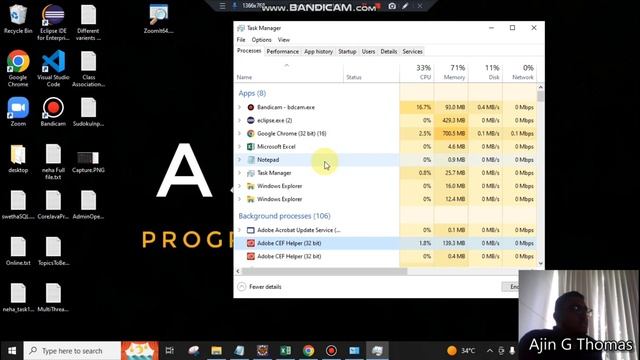Select the Online.txt file icon

18,251
